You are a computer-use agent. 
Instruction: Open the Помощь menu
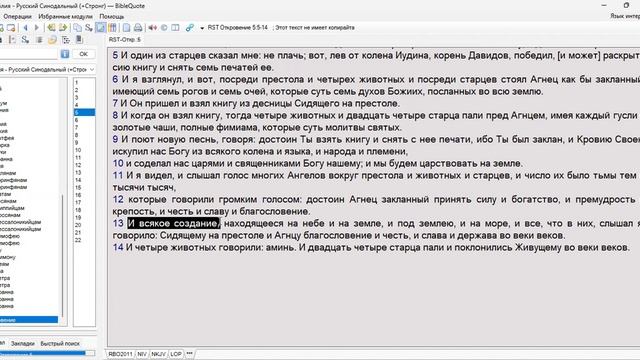pos(112,16)
